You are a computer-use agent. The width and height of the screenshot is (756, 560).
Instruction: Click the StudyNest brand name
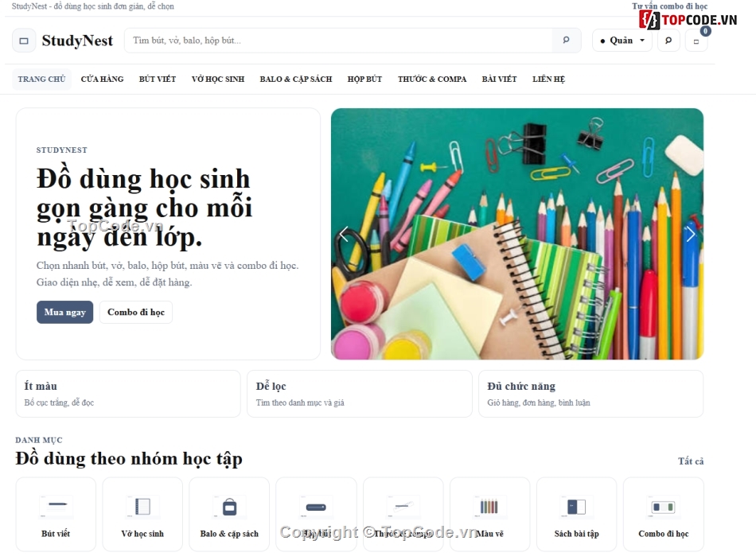tap(77, 41)
